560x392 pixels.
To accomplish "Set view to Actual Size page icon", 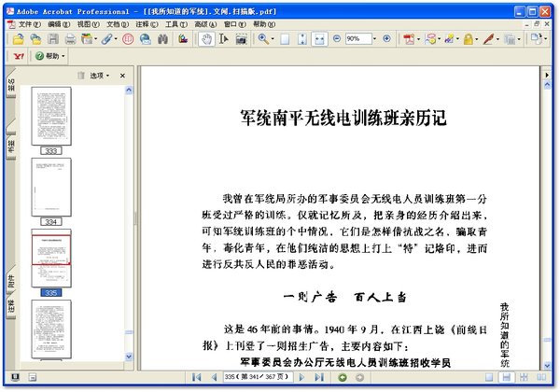I will pos(285,39).
